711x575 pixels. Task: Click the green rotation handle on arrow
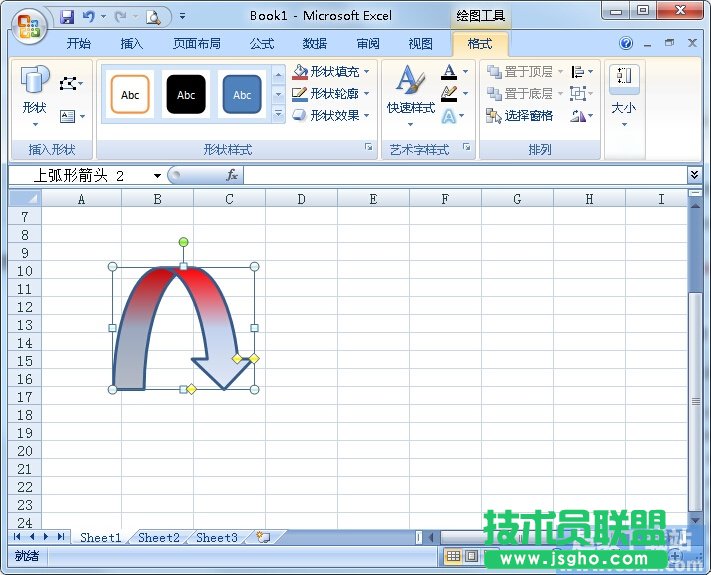coord(183,242)
